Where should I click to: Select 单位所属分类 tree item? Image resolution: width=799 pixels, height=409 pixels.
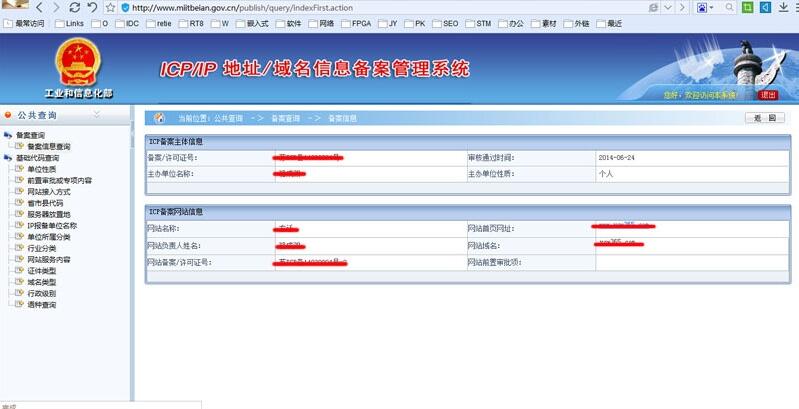tap(48, 237)
